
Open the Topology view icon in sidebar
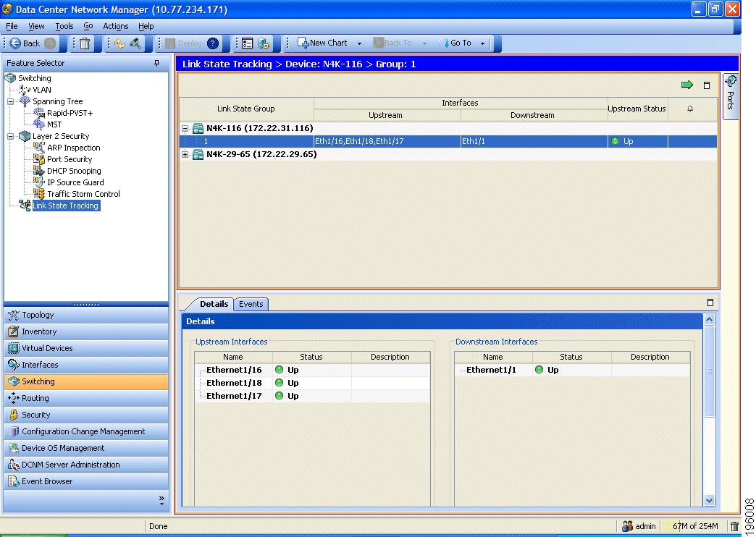(16, 315)
